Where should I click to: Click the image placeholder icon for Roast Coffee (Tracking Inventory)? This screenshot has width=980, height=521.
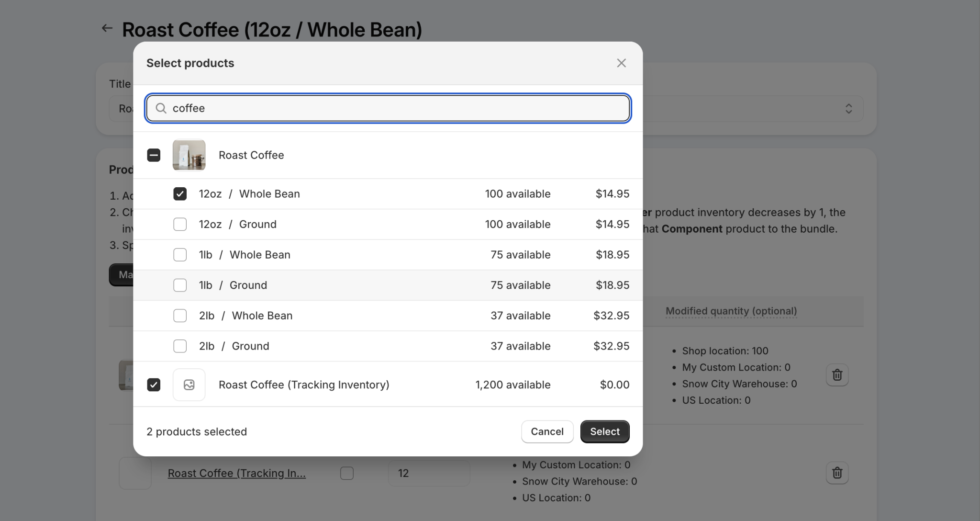coord(189,385)
